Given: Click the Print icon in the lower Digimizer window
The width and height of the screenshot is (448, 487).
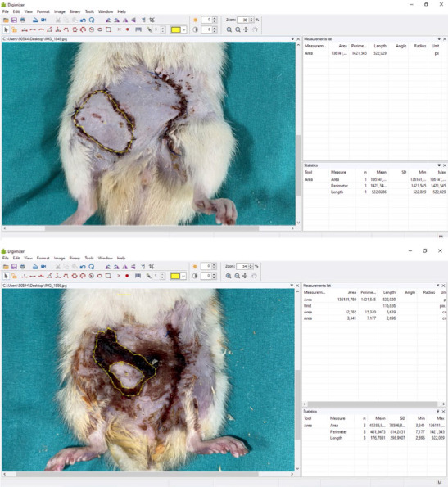Looking at the screenshot, I should click(x=22, y=267).
